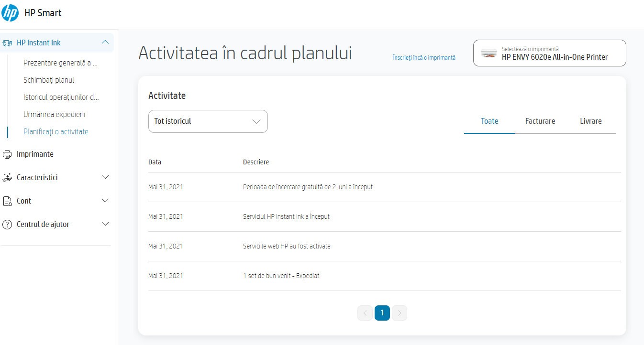Click the Centrul de ajutor question icon

tap(7, 225)
